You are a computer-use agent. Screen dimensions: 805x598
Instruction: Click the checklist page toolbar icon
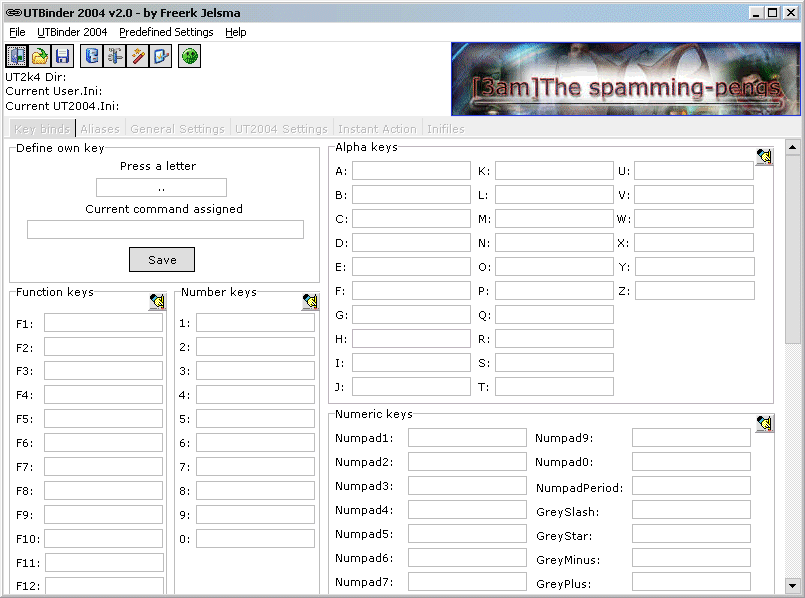[160, 56]
